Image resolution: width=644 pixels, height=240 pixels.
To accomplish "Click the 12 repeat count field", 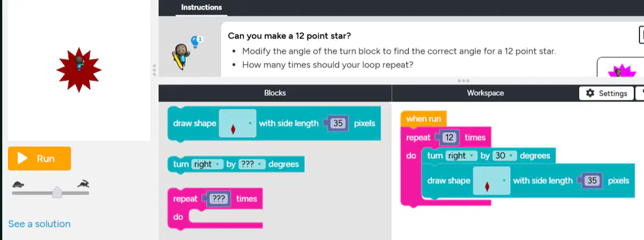I will 449,137.
